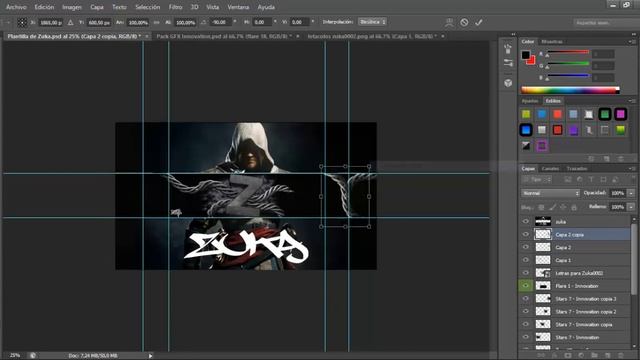Open the Ventana menu
Viewport: 640px width, 360px height.
point(238,7)
